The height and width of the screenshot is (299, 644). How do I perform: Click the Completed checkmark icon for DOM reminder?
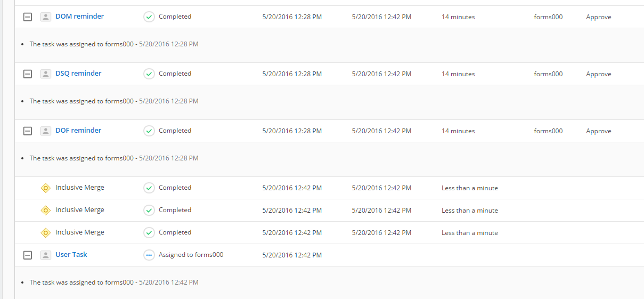click(149, 17)
